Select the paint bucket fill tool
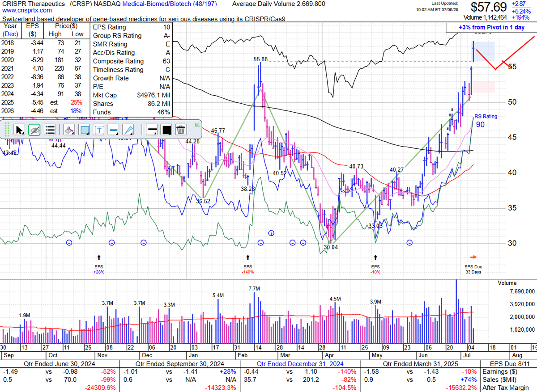Image resolution: width=537 pixels, height=392 pixels. [x=68, y=130]
